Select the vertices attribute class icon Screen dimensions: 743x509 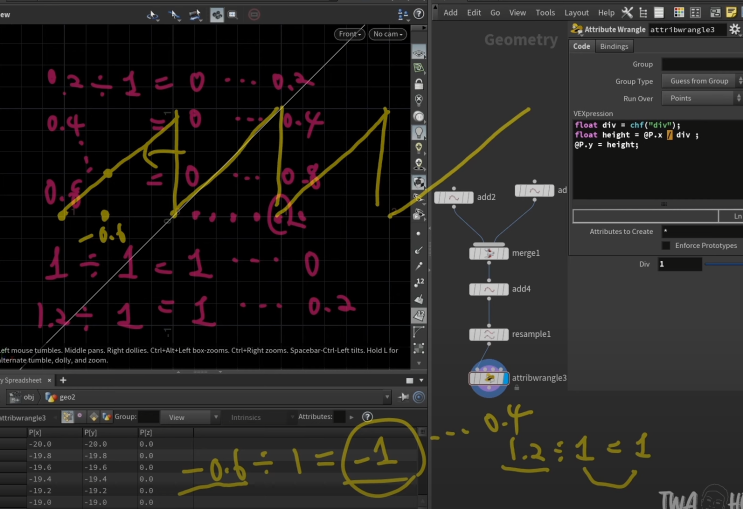tap(80, 416)
